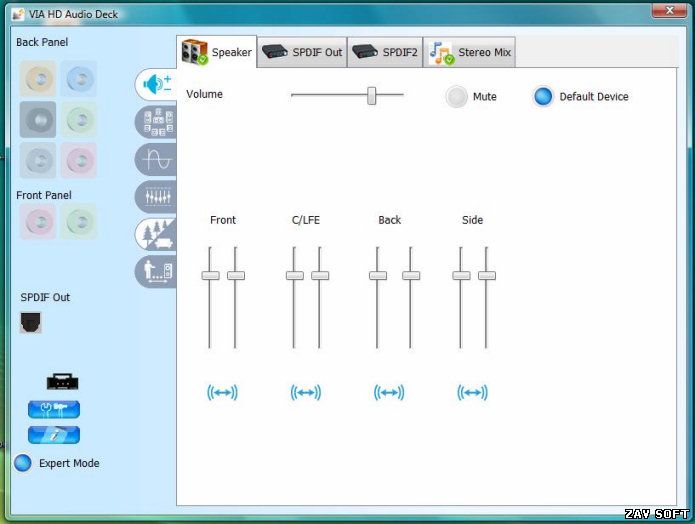Click the C/LFE channel label
Screen dimensions: 695x524
click(306, 220)
